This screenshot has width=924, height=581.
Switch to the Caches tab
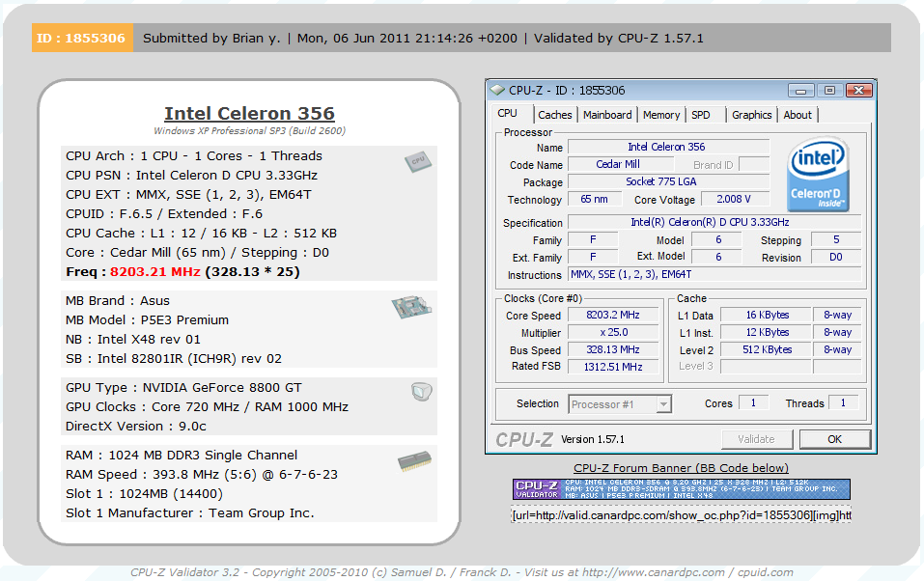pos(554,115)
